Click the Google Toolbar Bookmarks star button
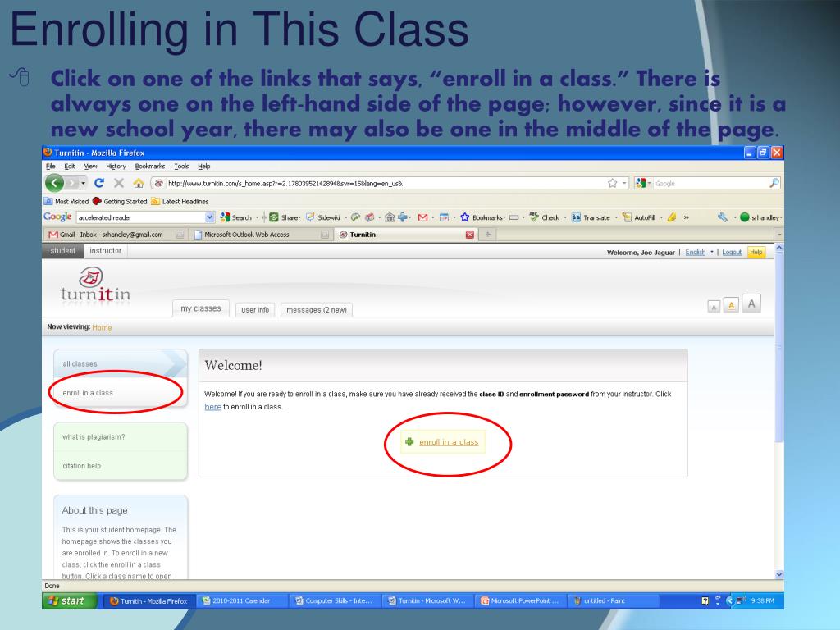Screen dimensions: 840x630 click(482, 217)
